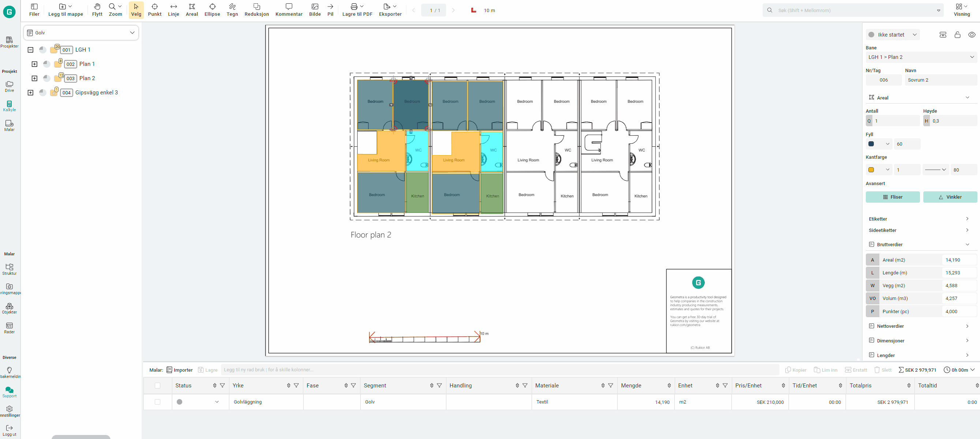Expand the Plan 1 tree node
Viewport: 980px width, 439px height.
pos(35,64)
